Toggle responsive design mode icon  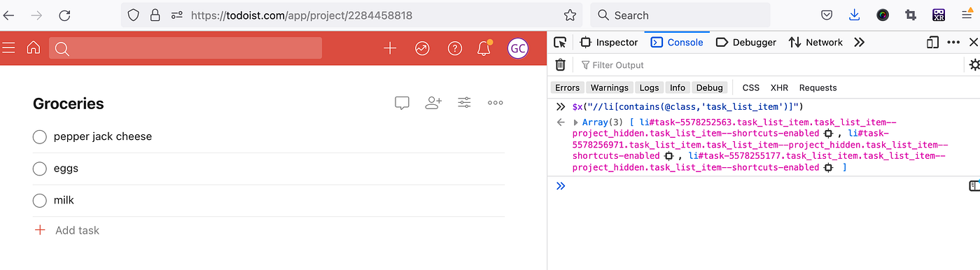tap(932, 42)
